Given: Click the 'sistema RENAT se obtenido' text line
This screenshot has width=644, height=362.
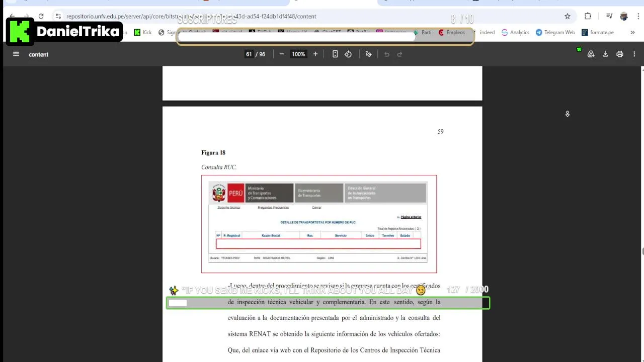Looking at the screenshot, I should click(x=334, y=334).
